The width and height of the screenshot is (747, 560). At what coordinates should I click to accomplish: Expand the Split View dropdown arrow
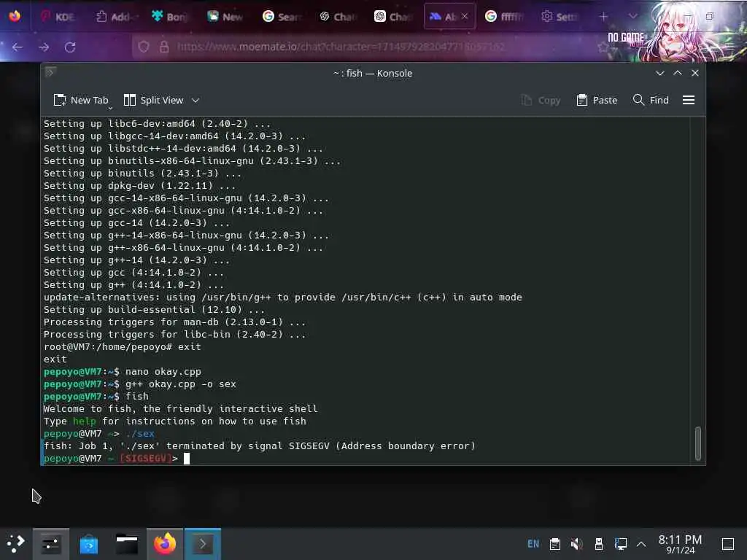click(x=196, y=100)
